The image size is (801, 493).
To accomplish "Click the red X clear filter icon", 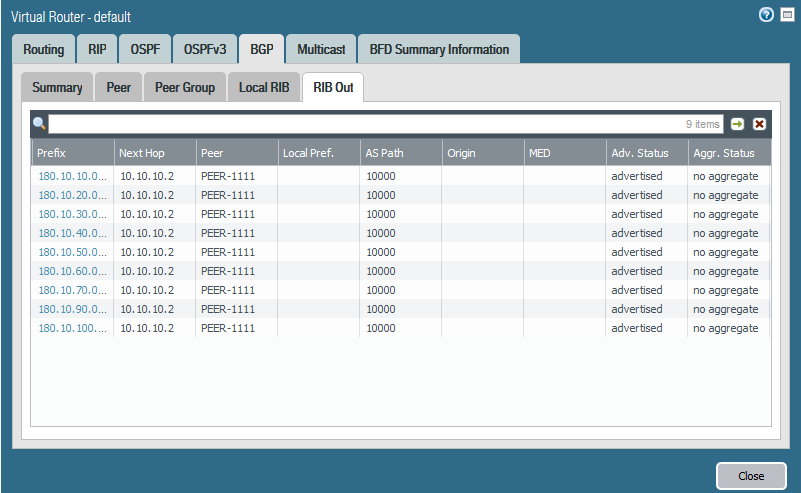I will pos(759,124).
